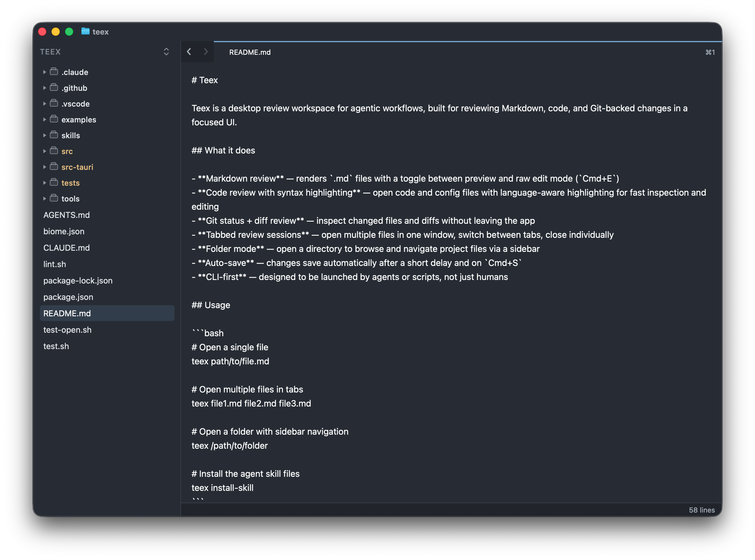Expand the src folder disclosure triangle

click(x=45, y=151)
